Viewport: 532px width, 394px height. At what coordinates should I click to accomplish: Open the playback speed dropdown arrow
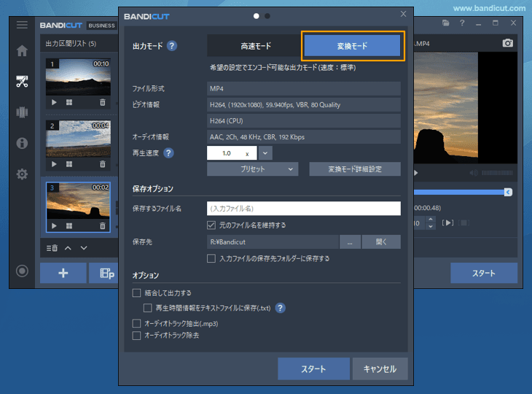pyautogui.click(x=265, y=153)
